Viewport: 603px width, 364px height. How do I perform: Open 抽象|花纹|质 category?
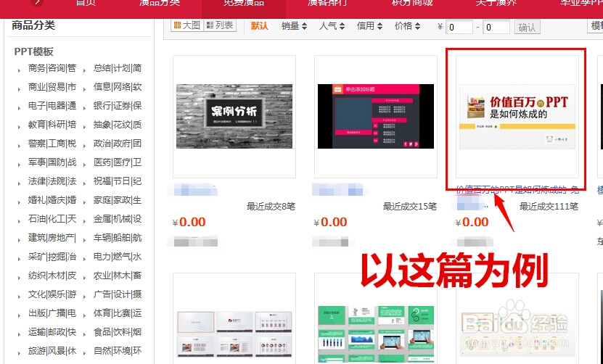[x=118, y=125]
